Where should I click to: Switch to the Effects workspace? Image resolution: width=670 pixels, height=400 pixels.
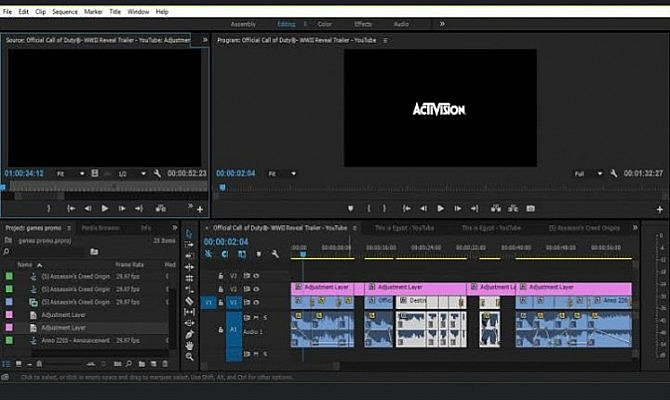point(363,24)
